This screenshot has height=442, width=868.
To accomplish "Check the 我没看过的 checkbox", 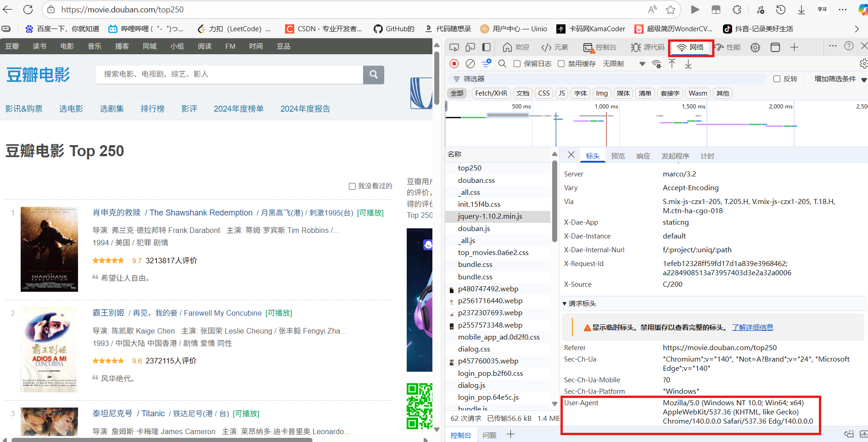I will pos(352,186).
